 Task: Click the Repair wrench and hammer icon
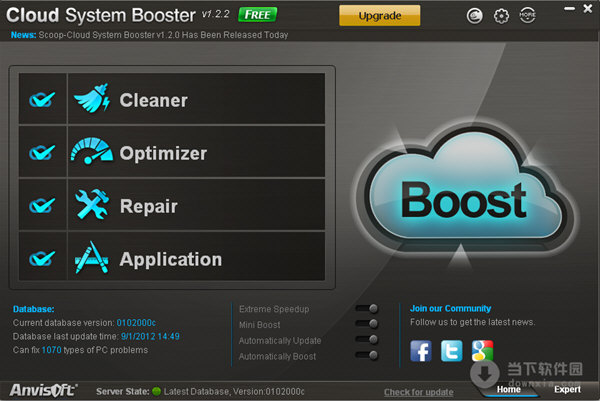click(x=92, y=205)
